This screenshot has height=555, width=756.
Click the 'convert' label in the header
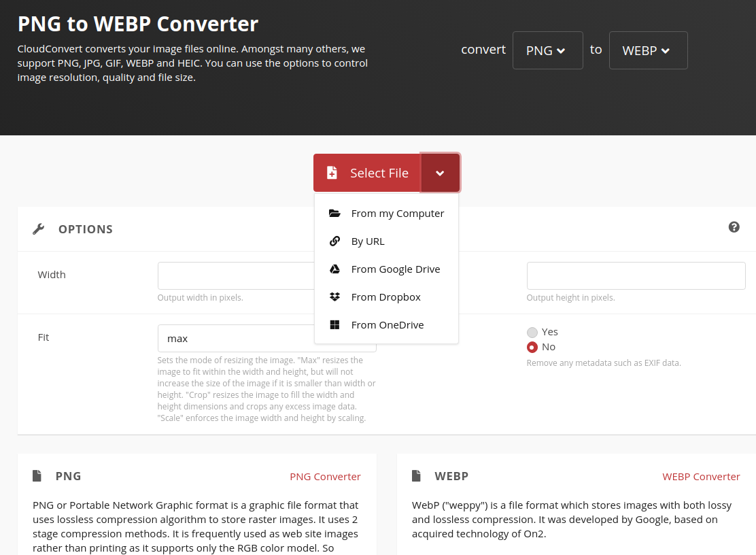483,50
